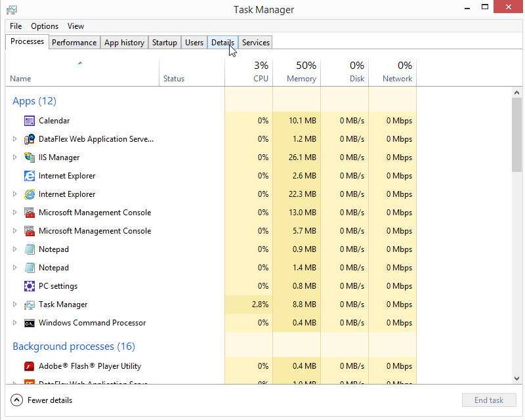The width and height of the screenshot is (525, 420).
Task: Click the Internet Explorer icon with 22.3 MB memory
Action: pos(30,194)
